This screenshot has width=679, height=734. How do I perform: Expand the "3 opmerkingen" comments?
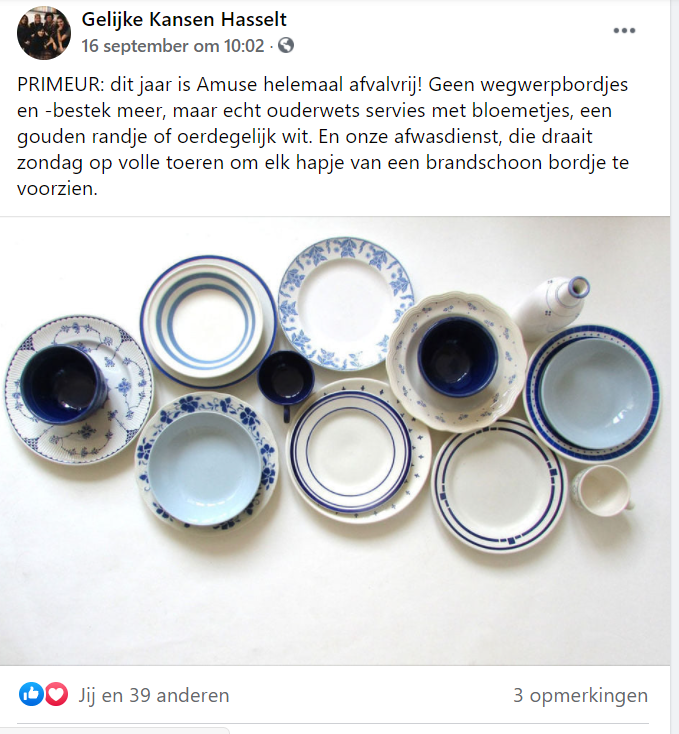580,695
